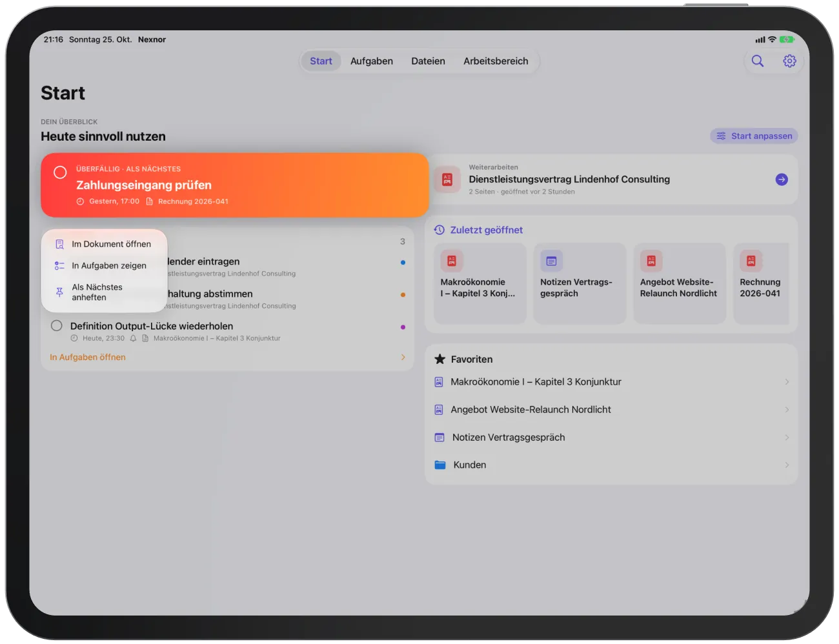Choose Als Nächstes anheften from context menu
The image size is (839, 644).
[x=105, y=292]
